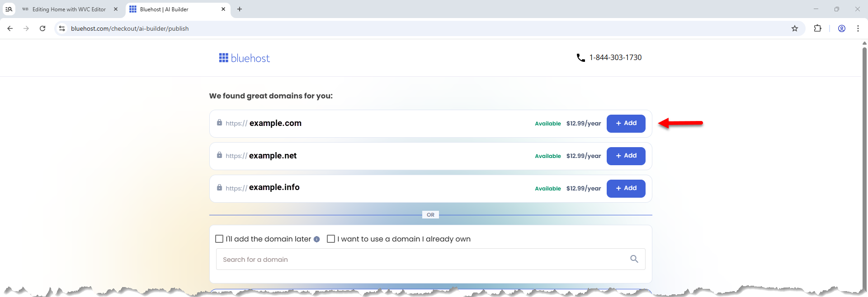
Task: Click the browser Back arrow
Action: tap(10, 28)
